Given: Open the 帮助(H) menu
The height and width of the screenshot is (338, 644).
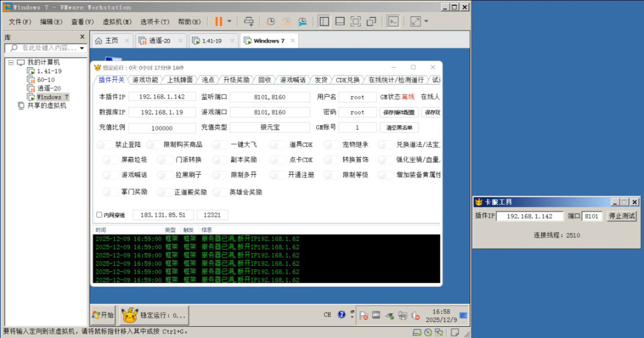Looking at the screenshot, I should click(189, 22).
